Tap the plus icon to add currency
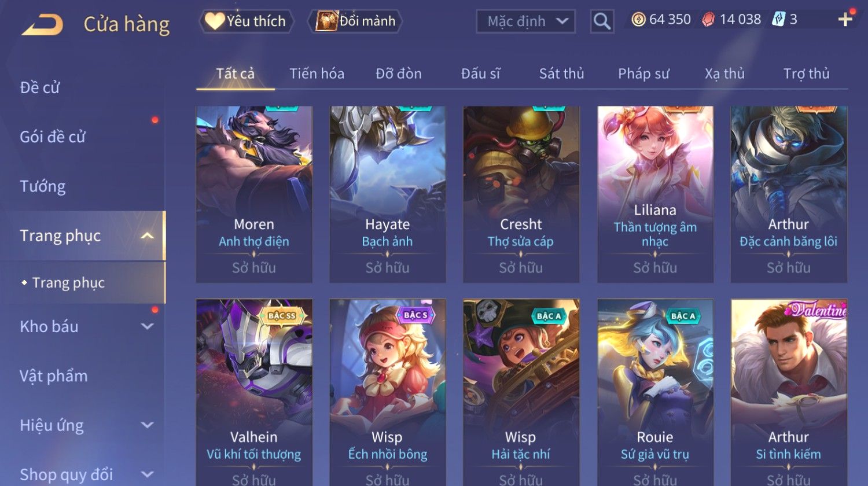The height and width of the screenshot is (486, 868). pyautogui.click(x=845, y=20)
